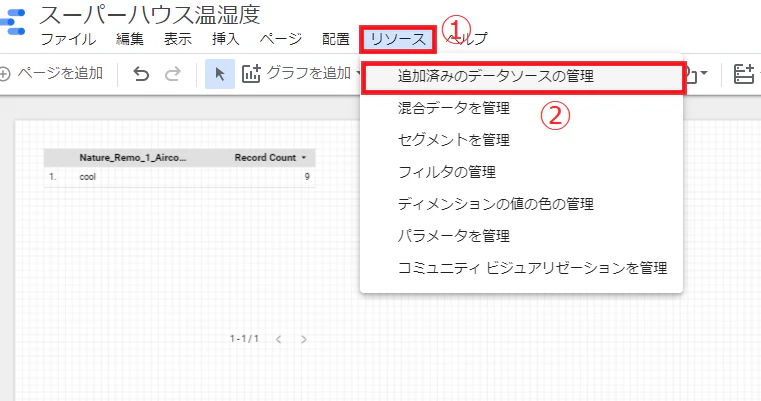Expand the グラフを追加 dropdown arrow
761x401 pixels.
pos(358,74)
